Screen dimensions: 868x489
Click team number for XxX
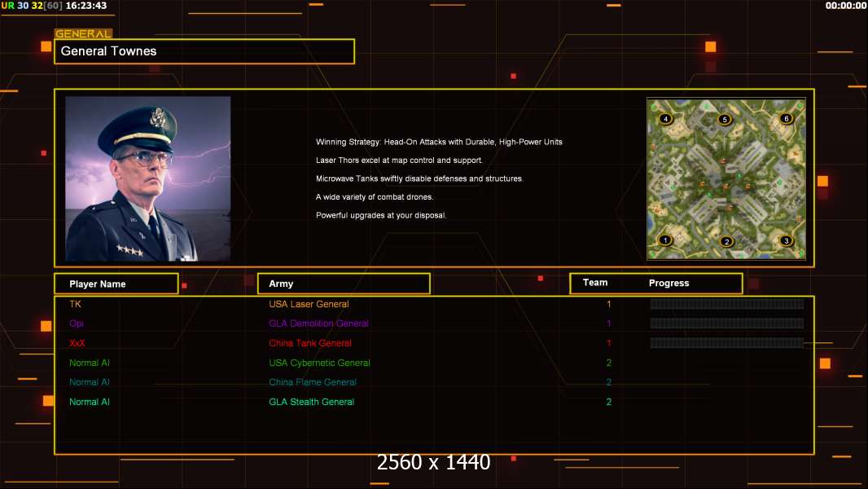[x=609, y=343]
